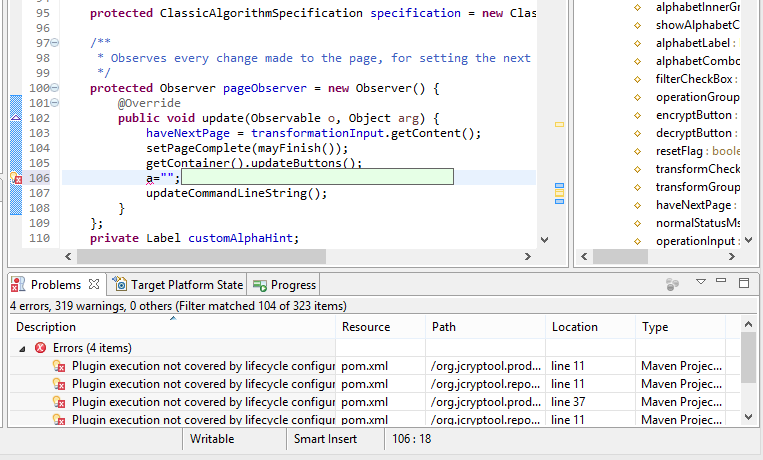Select the transformCheck field in the outline
Viewport: 763px width, 460px height.
697,169
